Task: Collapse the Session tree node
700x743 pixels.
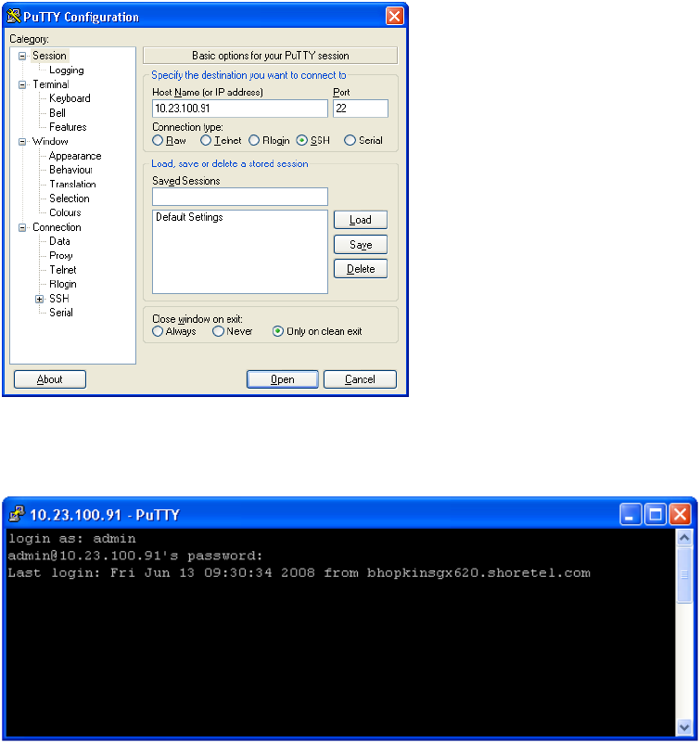Action: [22, 57]
